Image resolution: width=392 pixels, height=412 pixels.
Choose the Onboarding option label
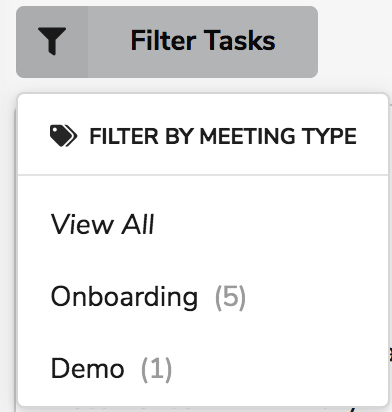(124, 297)
